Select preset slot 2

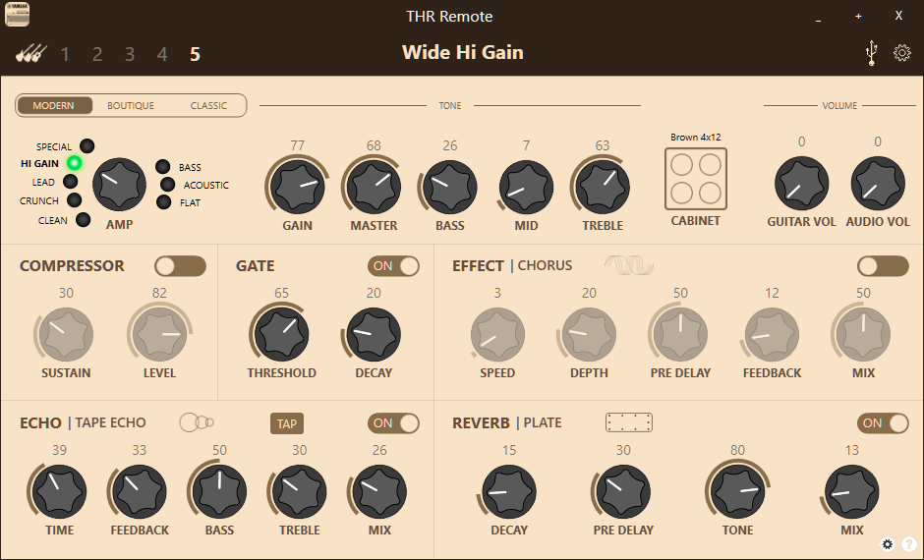[97, 54]
